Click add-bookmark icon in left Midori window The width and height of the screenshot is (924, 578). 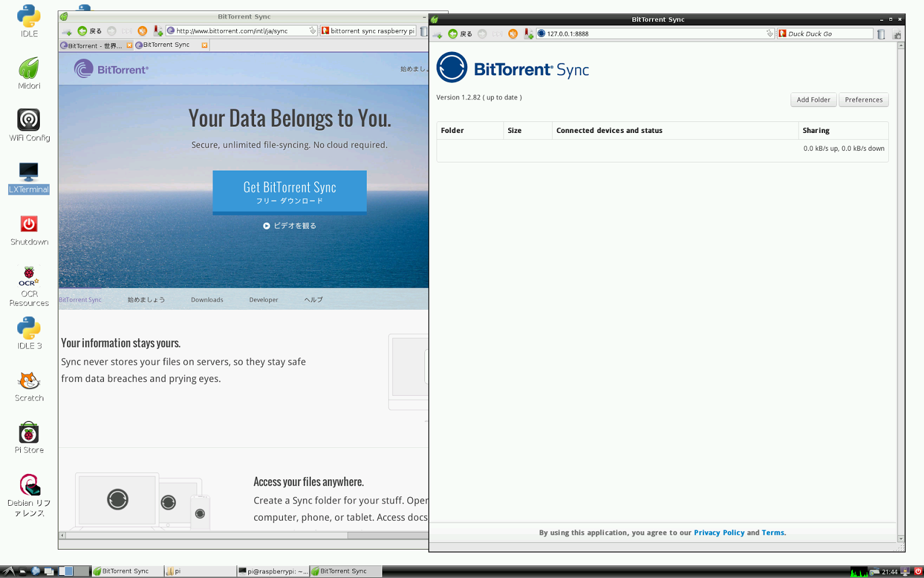tap(158, 31)
